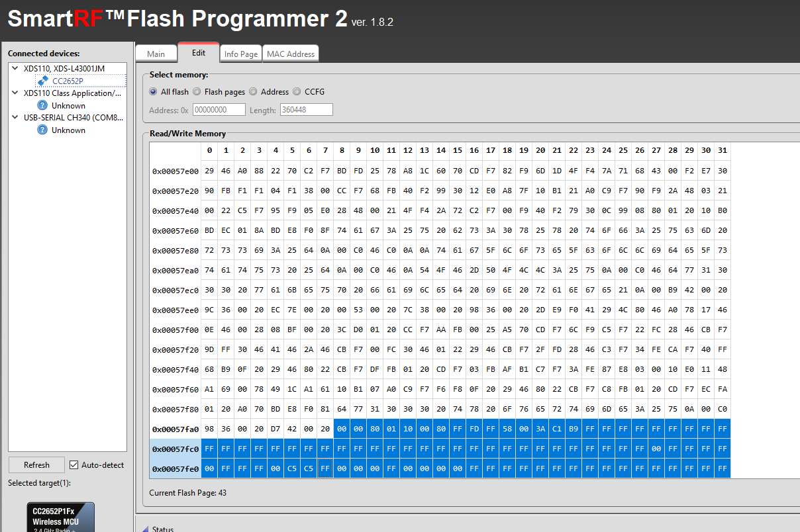The image size is (800, 532).
Task: Click the Length input field
Action: 307,110
